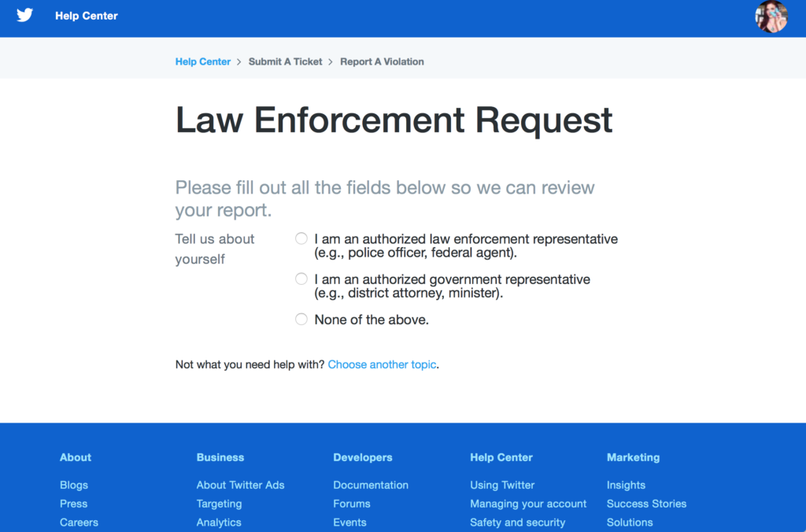Open the Press link
The height and width of the screenshot is (532, 806).
pyautogui.click(x=73, y=504)
